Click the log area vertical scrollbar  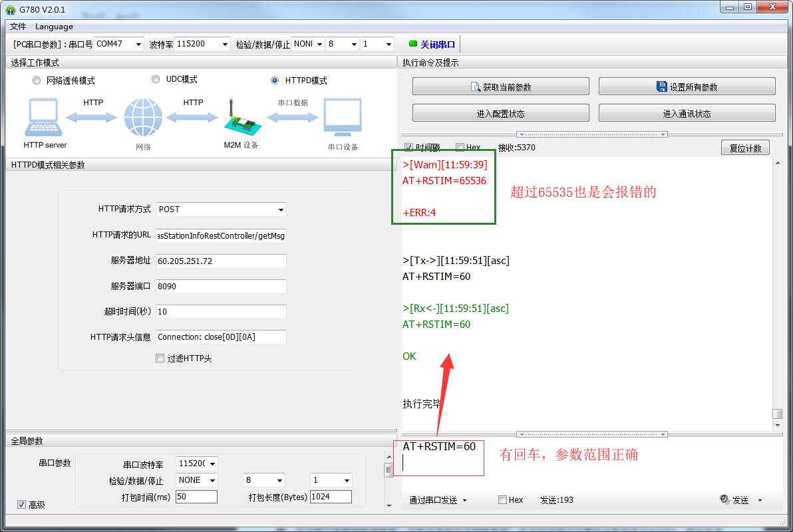(x=776, y=286)
